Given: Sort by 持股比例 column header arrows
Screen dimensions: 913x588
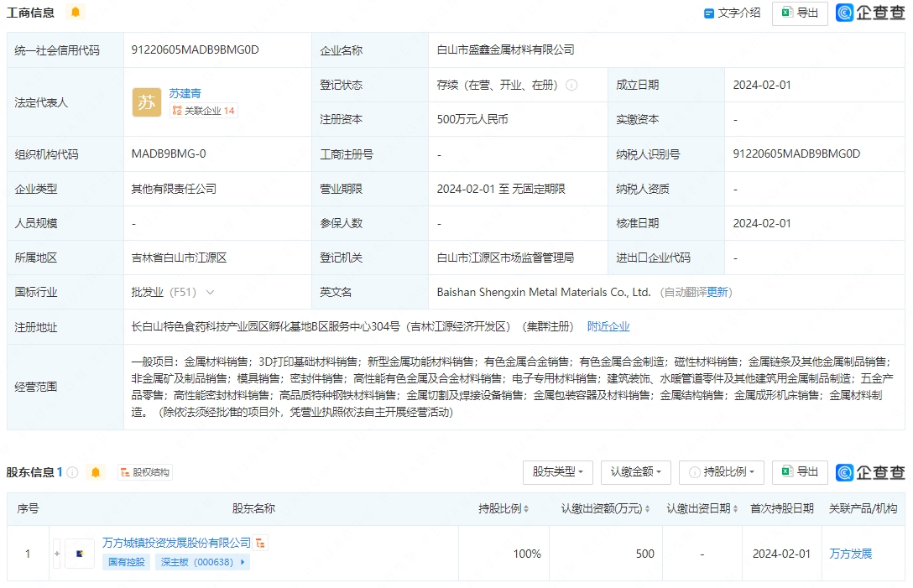Looking at the screenshot, I should 526,509.
